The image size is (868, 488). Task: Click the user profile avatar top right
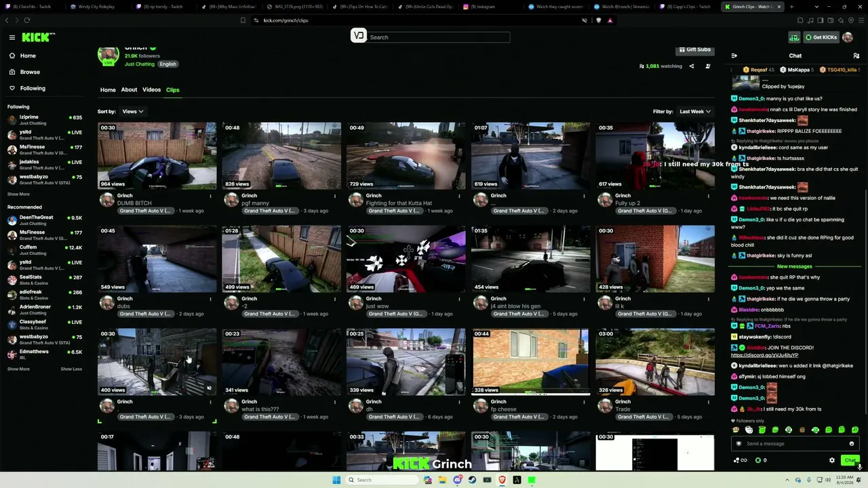(x=848, y=37)
